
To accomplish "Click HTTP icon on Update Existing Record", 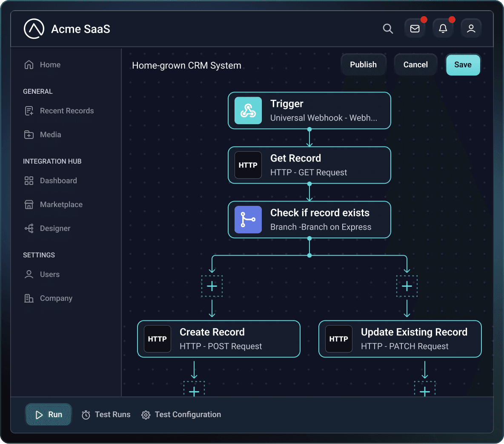I will pyautogui.click(x=338, y=339).
